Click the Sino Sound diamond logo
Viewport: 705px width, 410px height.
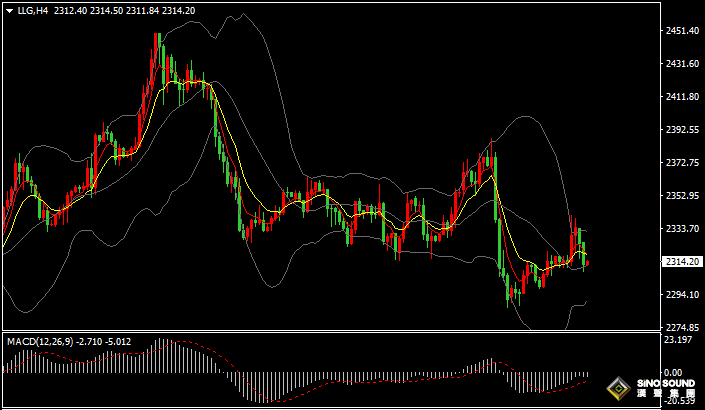point(620,388)
